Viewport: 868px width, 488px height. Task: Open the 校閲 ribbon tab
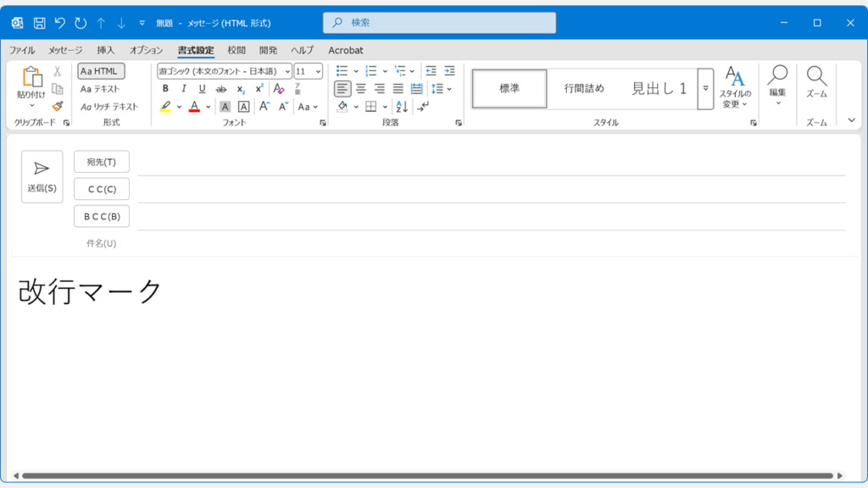[236, 50]
